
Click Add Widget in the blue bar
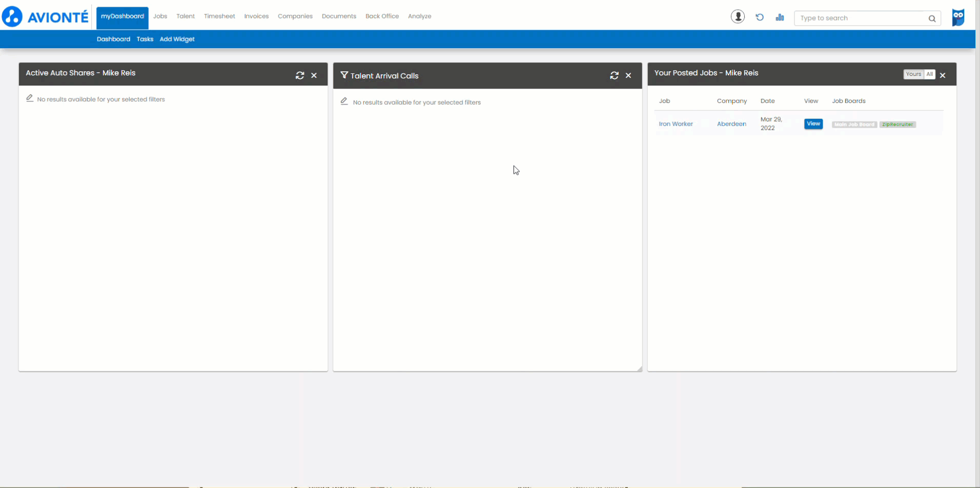tap(177, 39)
